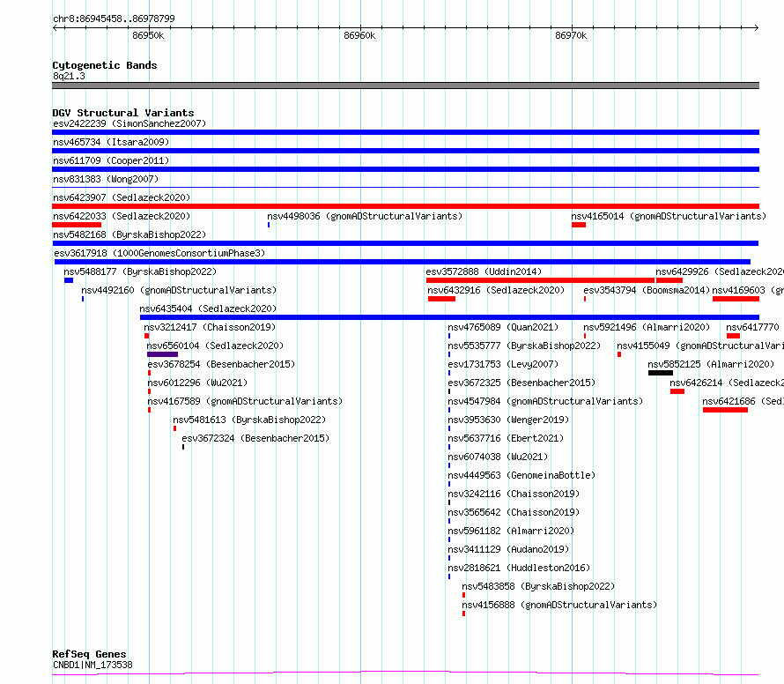This screenshot has height=684, width=784.
Task: Select nsv5482168 (ByrskaBishop2022) label
Action: click(129, 234)
